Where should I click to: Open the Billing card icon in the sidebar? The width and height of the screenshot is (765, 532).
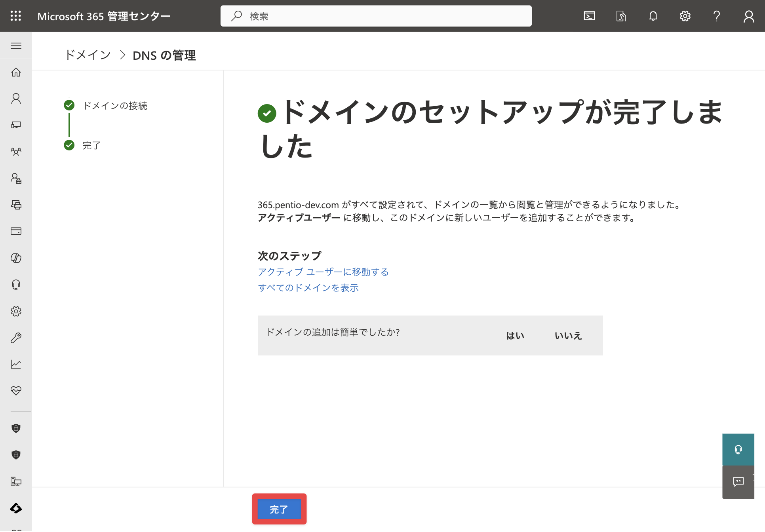point(16,231)
